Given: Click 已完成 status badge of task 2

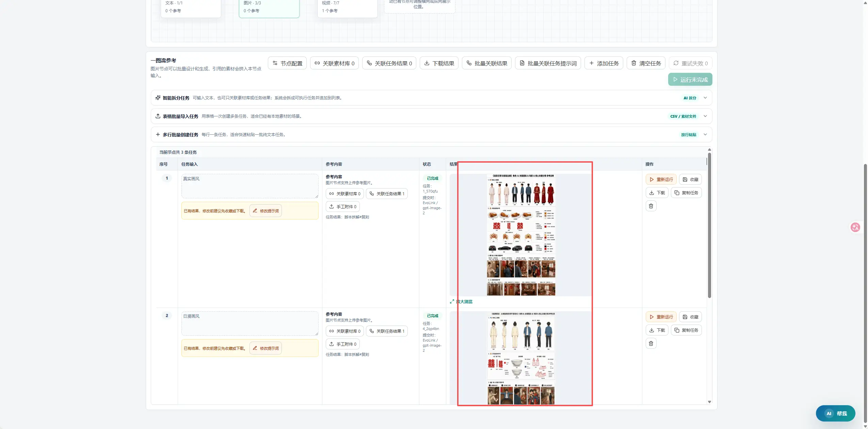Looking at the screenshot, I should [432, 316].
